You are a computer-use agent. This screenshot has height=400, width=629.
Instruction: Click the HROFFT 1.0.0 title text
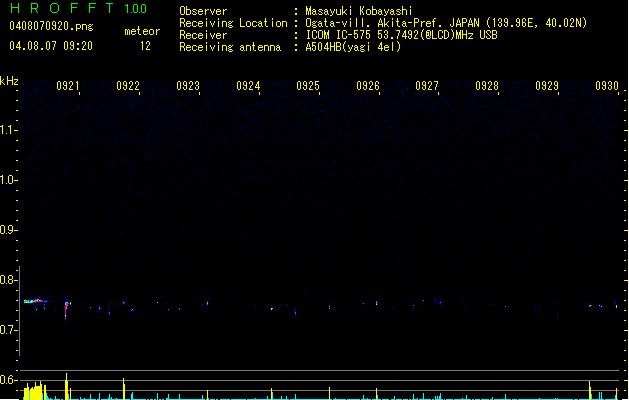(x=78, y=8)
